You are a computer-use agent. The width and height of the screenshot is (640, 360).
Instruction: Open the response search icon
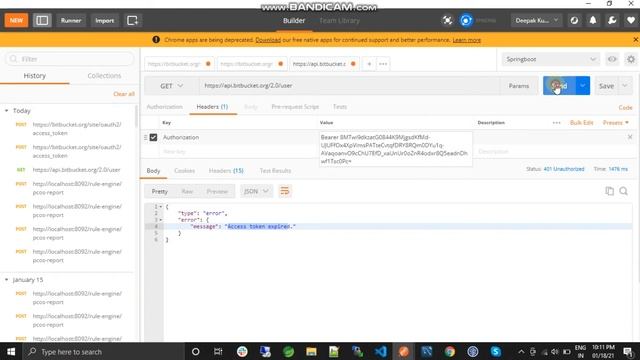tap(623, 191)
